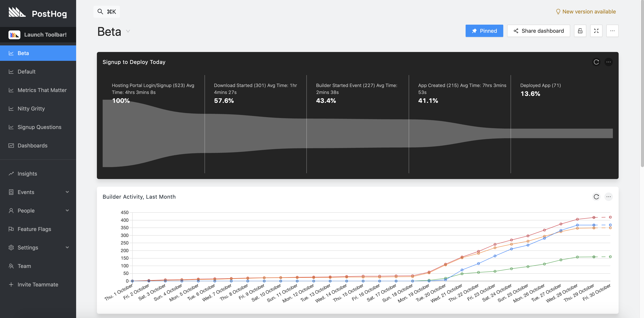
Task: Click the search magnifier icon
Action: click(x=100, y=12)
